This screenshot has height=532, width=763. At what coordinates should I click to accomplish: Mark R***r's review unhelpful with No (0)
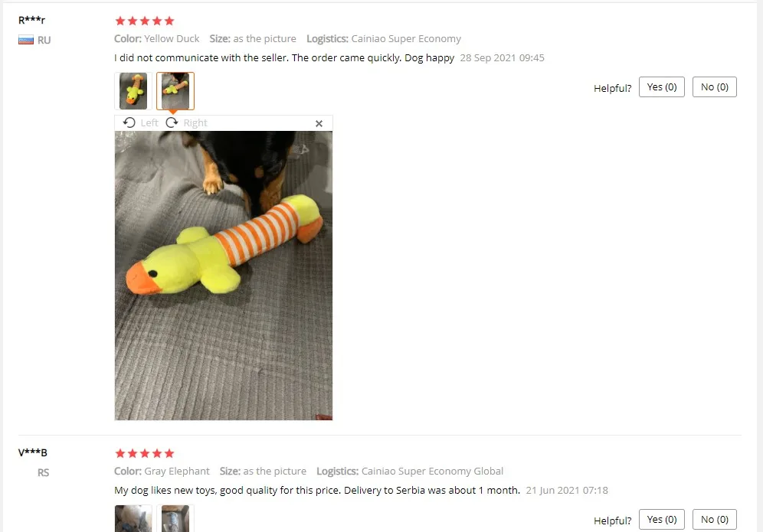click(x=714, y=87)
